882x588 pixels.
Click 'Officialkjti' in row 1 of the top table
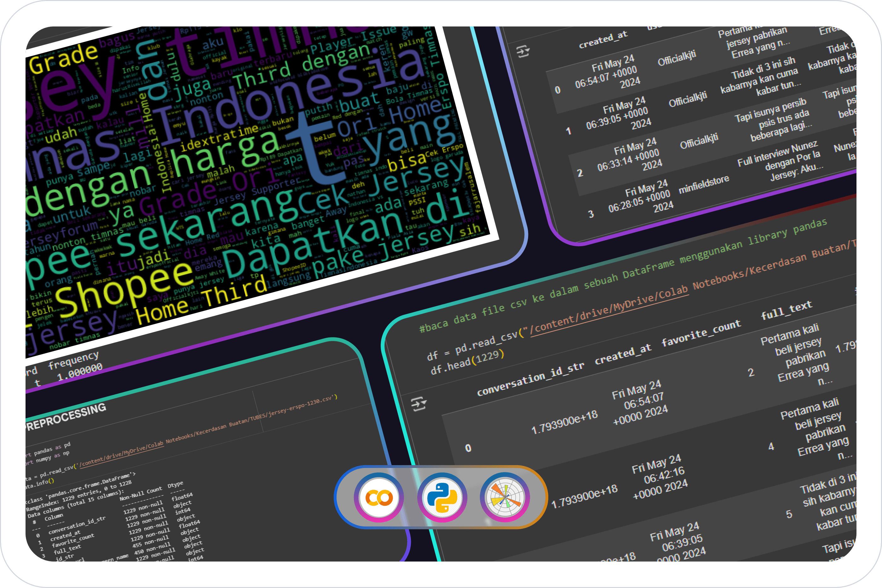tap(688, 99)
